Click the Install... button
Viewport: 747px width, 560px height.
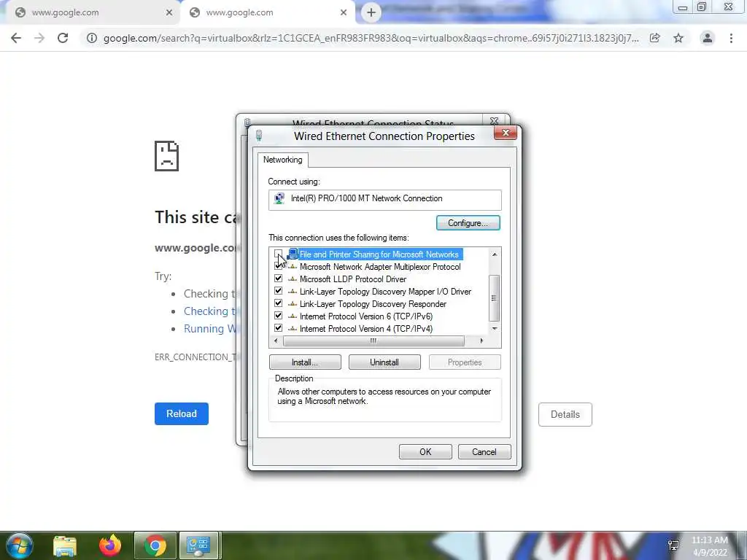click(305, 362)
